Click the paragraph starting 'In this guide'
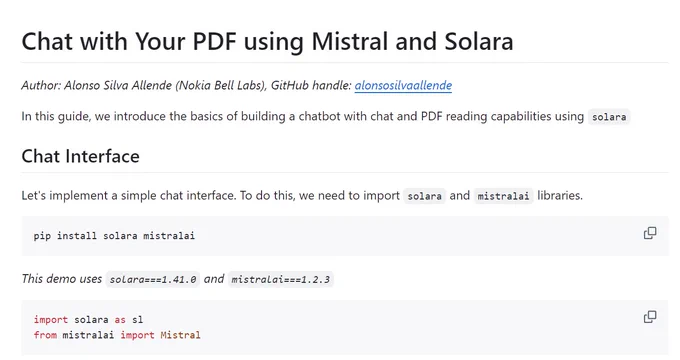The image size is (680, 360). tap(325, 116)
